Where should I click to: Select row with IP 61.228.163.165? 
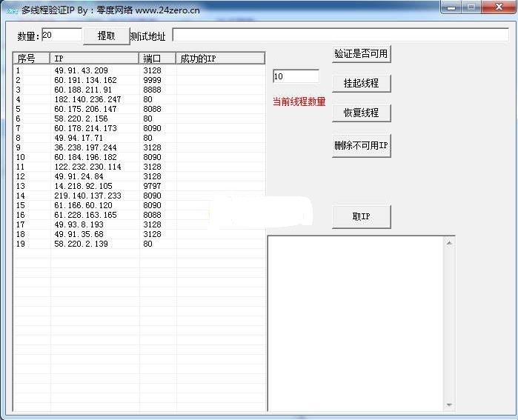(139, 215)
